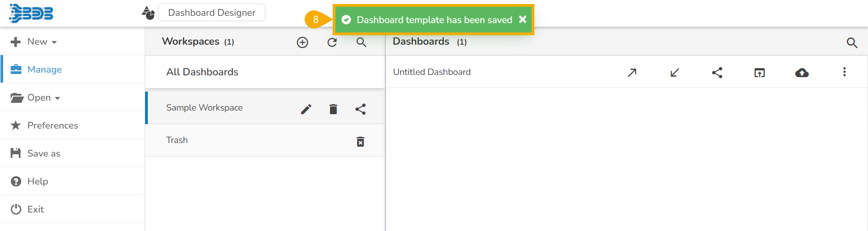Share the Sample Workspace
Image resolution: width=868 pixels, height=231 pixels.
(x=360, y=109)
